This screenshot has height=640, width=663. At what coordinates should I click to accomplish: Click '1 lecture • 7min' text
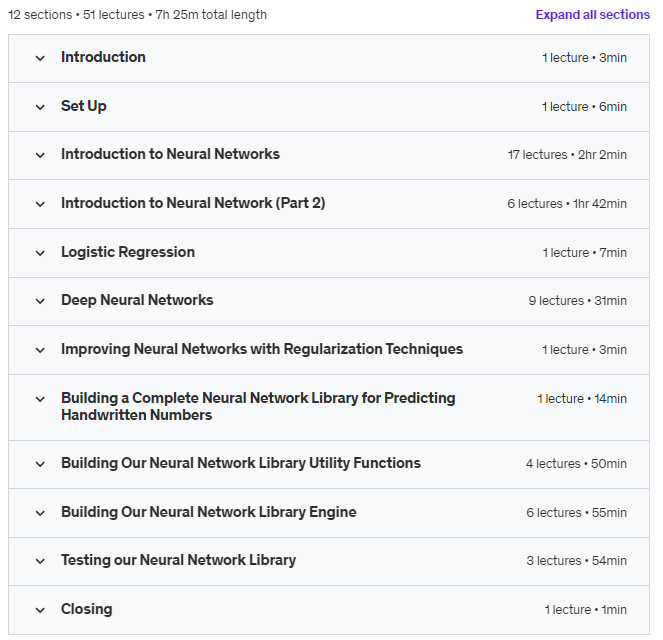coord(585,253)
